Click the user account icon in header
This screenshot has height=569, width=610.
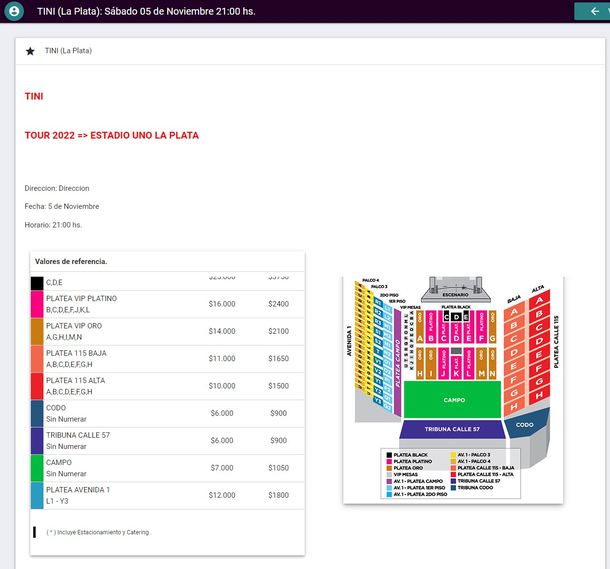(x=15, y=11)
